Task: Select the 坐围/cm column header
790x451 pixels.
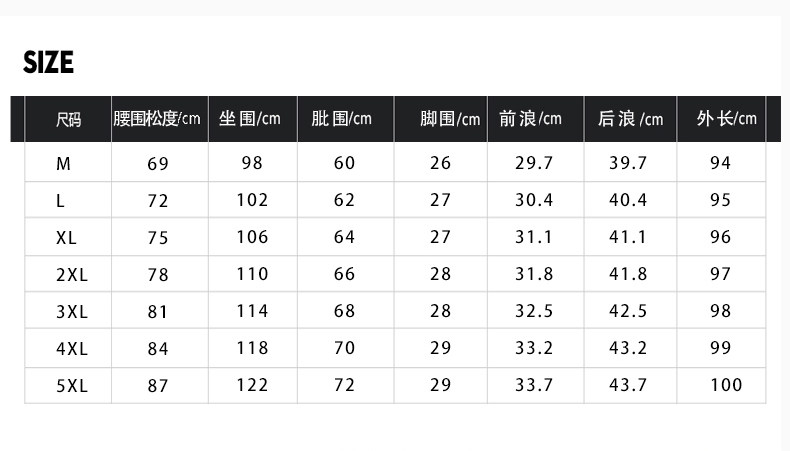Action: coord(250,119)
